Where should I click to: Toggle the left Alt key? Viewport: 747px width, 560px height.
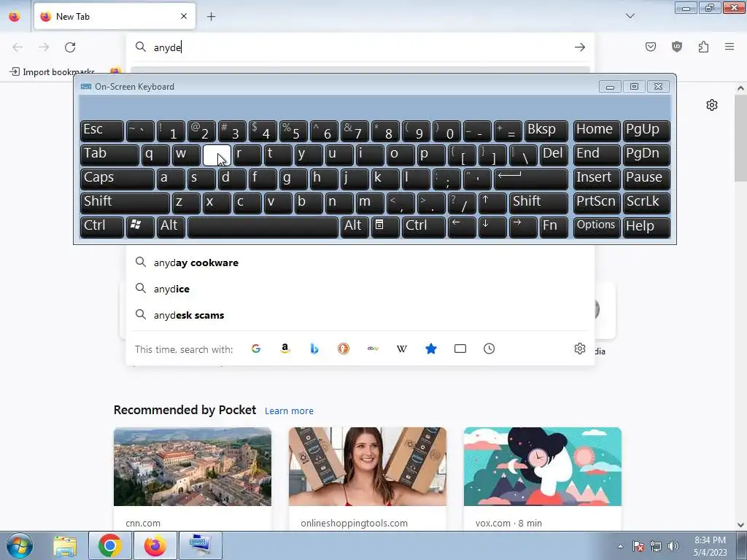click(171, 227)
